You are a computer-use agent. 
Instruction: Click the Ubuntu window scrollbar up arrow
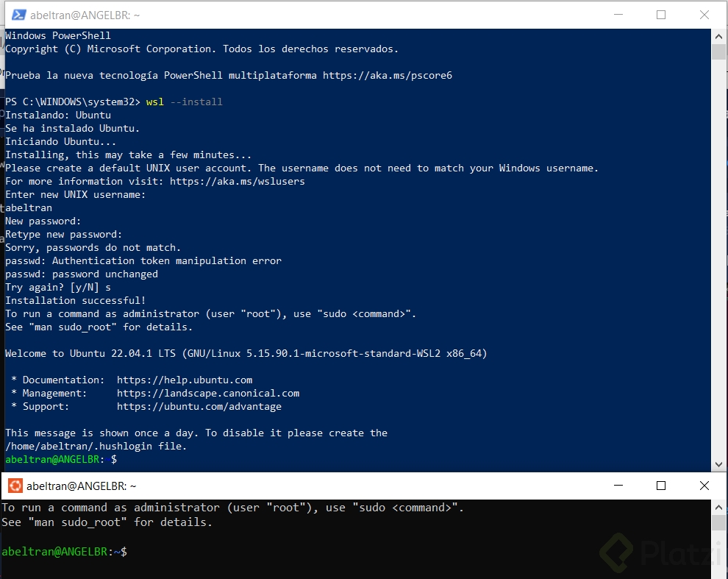718,508
